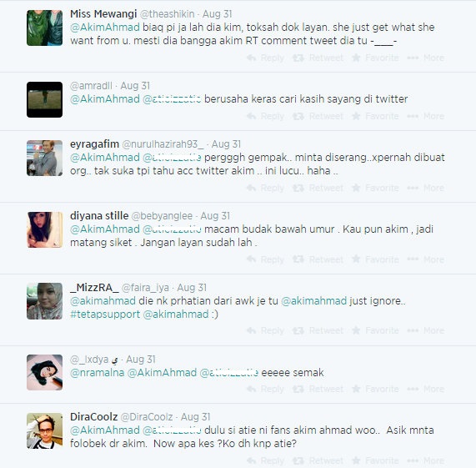Open More options on @amradll tweet

click(426, 116)
